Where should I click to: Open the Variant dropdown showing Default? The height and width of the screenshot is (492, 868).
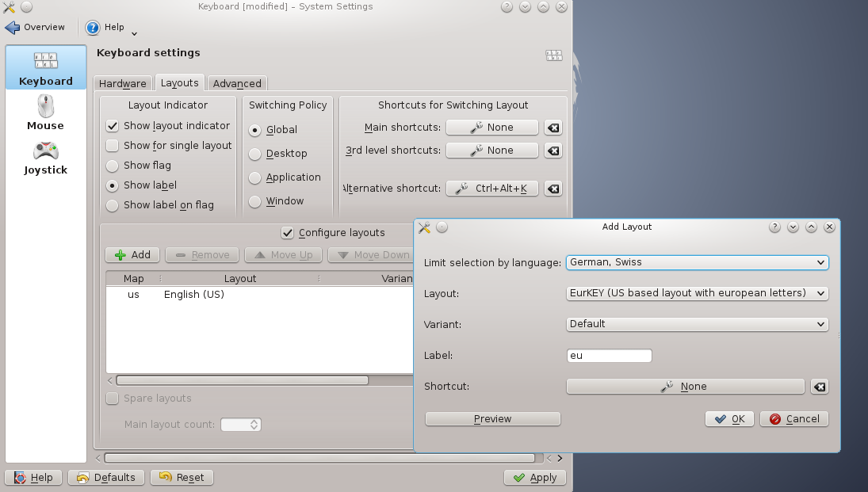point(697,324)
